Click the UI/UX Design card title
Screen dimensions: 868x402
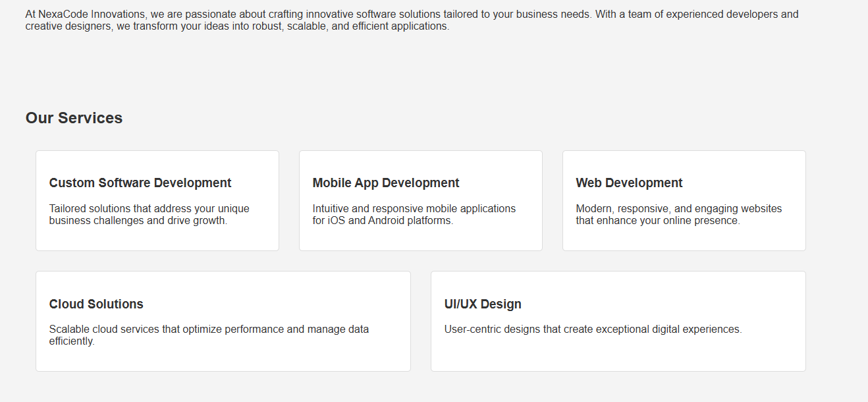[483, 304]
